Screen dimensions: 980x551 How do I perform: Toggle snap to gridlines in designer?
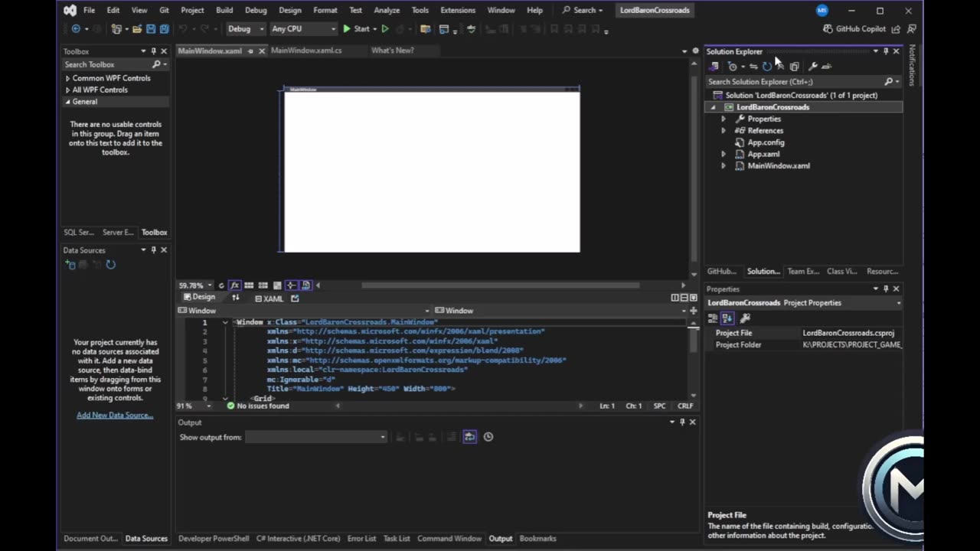pyautogui.click(x=263, y=285)
